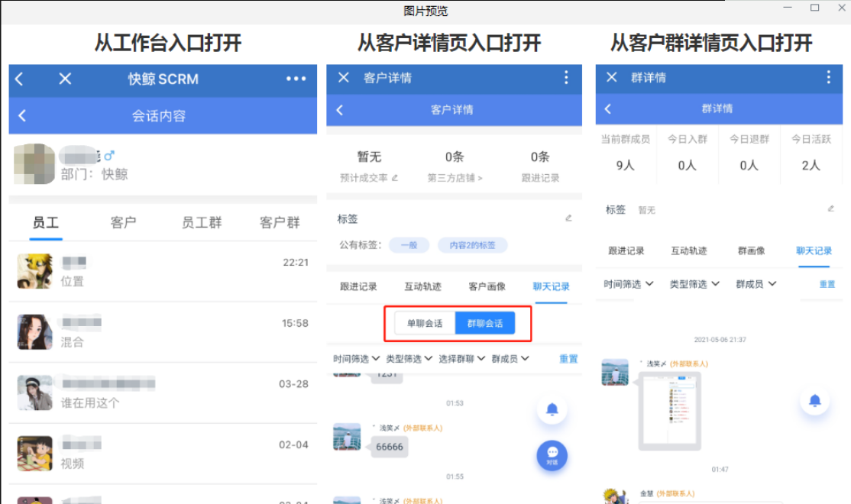The image size is (851, 504).
Task: Expand 类型筛选 dropdown in customer detail
Action: 409,359
